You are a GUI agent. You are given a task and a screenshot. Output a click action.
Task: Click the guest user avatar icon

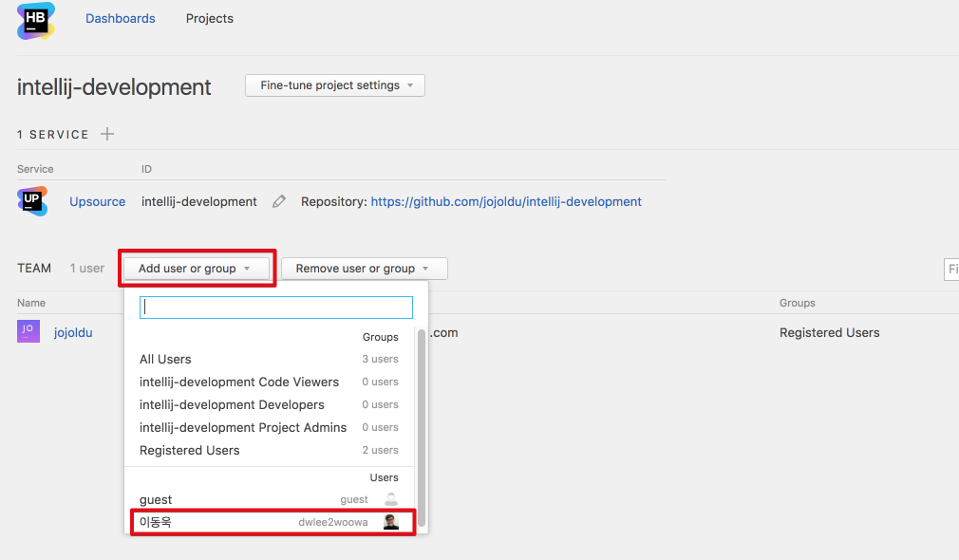(x=391, y=499)
